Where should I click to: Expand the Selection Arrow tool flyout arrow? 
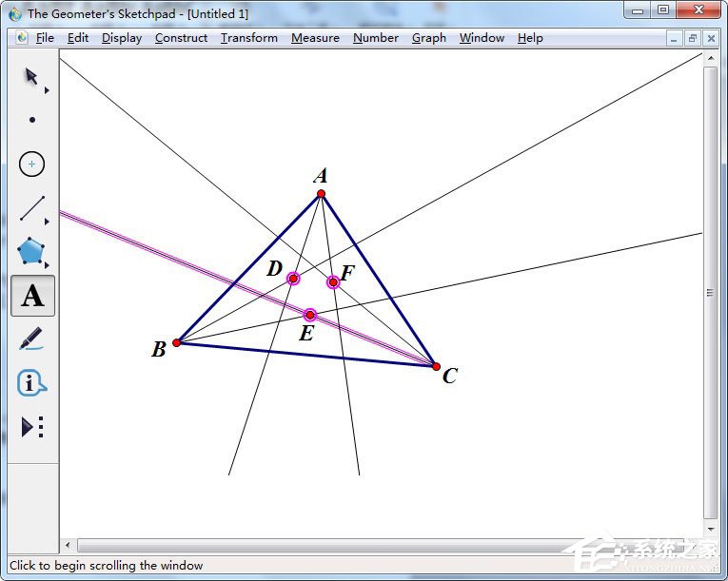(x=47, y=90)
